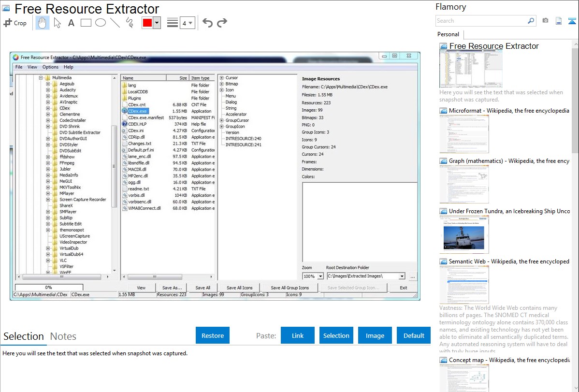
Task: Click the Save As... button
Action: point(172,288)
